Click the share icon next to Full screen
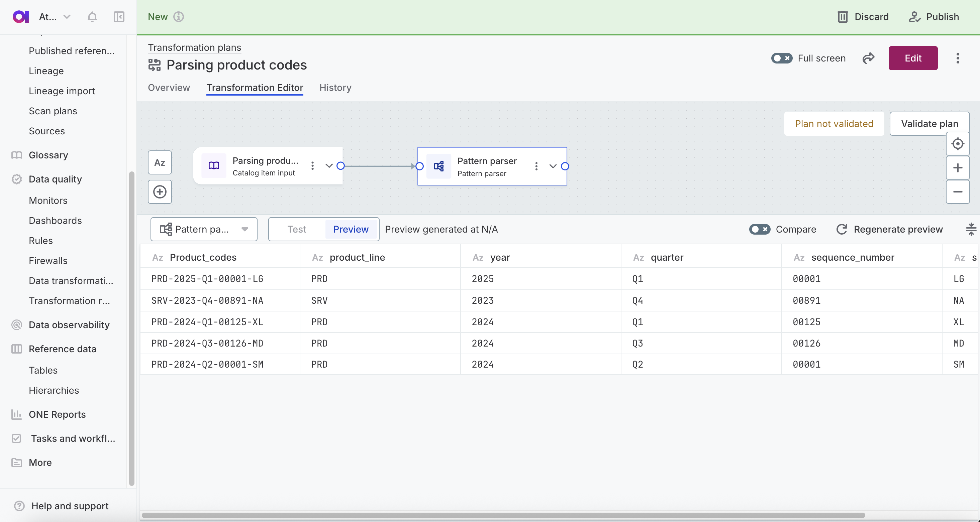The width and height of the screenshot is (980, 522). click(x=869, y=58)
